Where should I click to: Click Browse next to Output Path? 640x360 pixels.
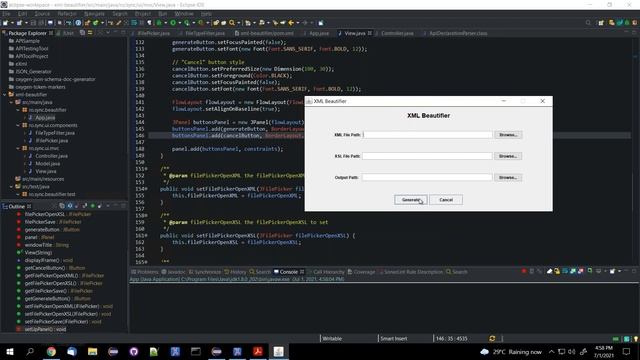508,177
